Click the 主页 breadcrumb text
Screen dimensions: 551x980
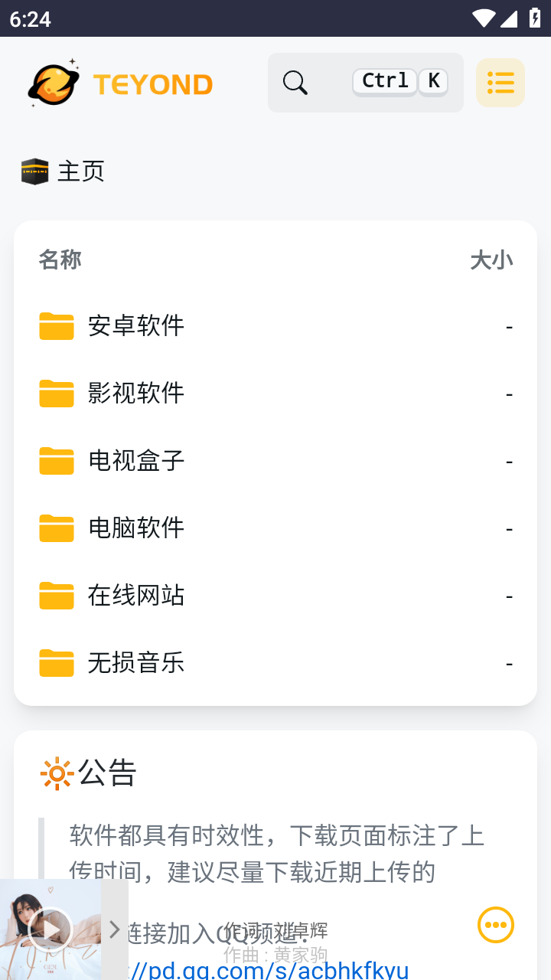(x=80, y=171)
